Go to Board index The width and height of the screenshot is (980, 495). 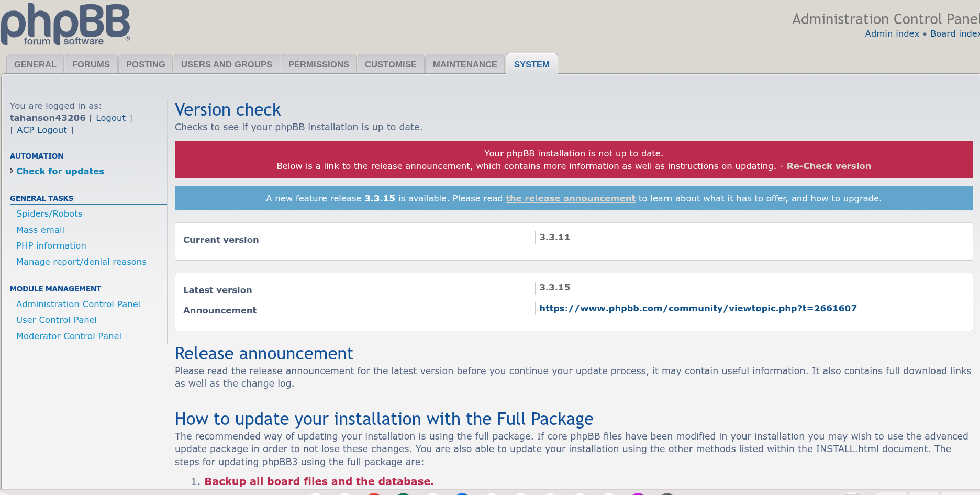(x=954, y=33)
